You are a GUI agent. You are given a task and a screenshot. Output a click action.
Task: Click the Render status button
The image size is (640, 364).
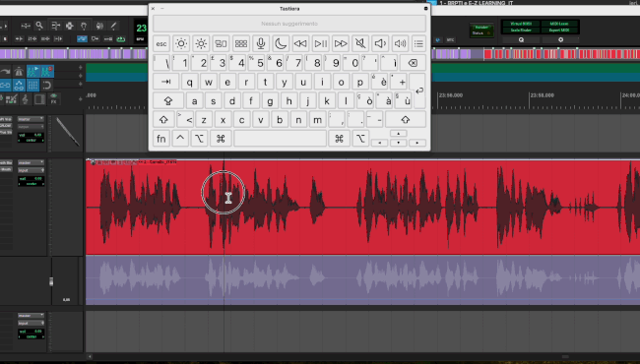pyautogui.click(x=481, y=30)
